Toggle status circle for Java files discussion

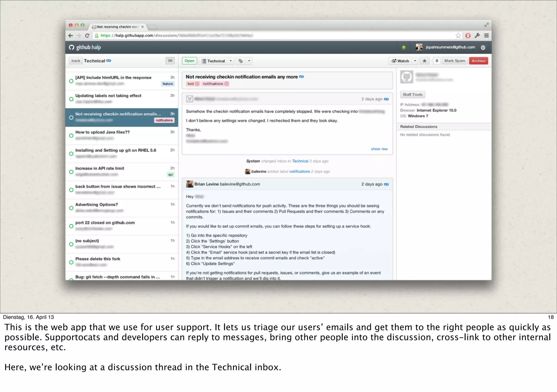click(71, 135)
